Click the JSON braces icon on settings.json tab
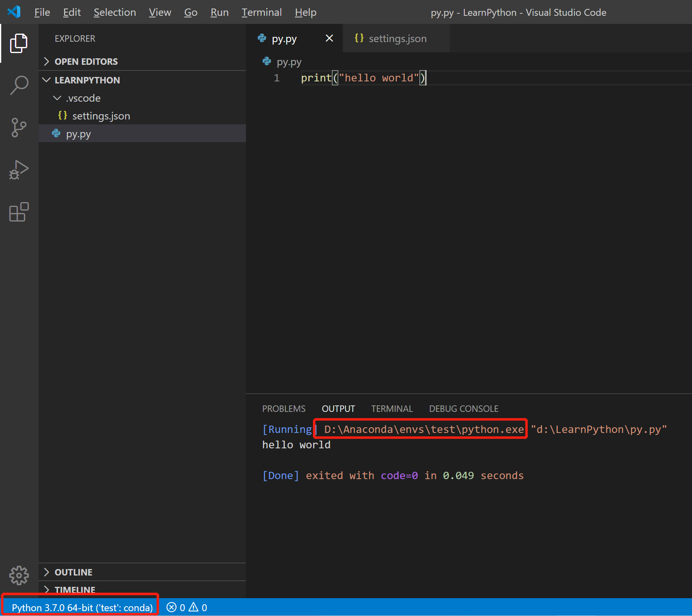 [x=359, y=38]
